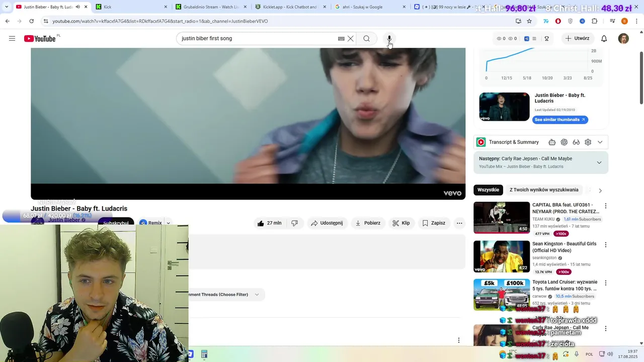Open Transcript & Summary settings gear
Image resolution: width=644 pixels, height=362 pixels.
coord(588,142)
